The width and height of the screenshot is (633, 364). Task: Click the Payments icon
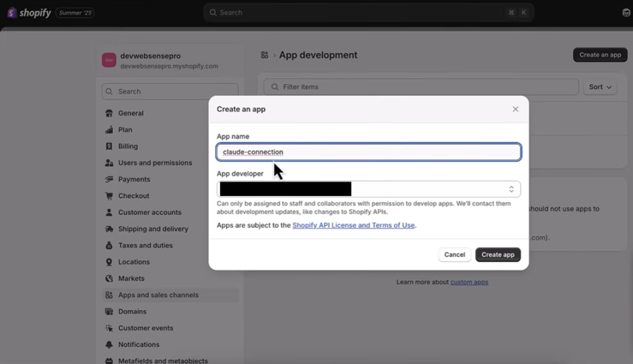point(109,180)
